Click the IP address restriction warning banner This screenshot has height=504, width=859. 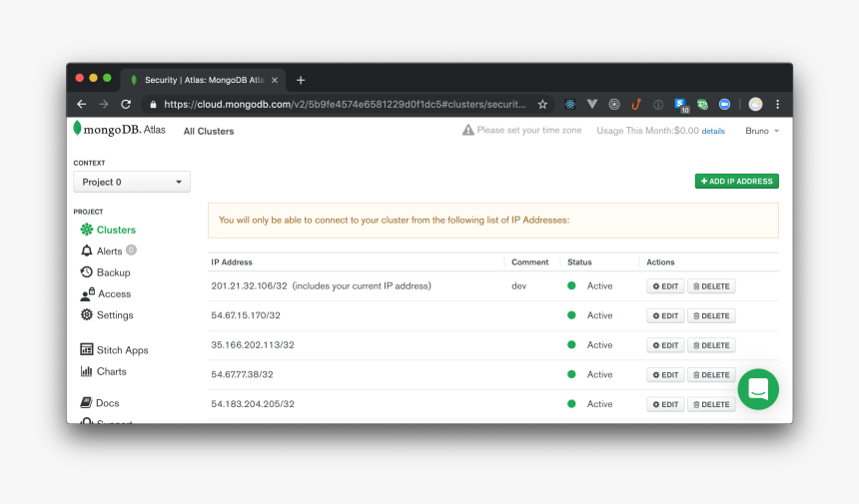(x=493, y=220)
